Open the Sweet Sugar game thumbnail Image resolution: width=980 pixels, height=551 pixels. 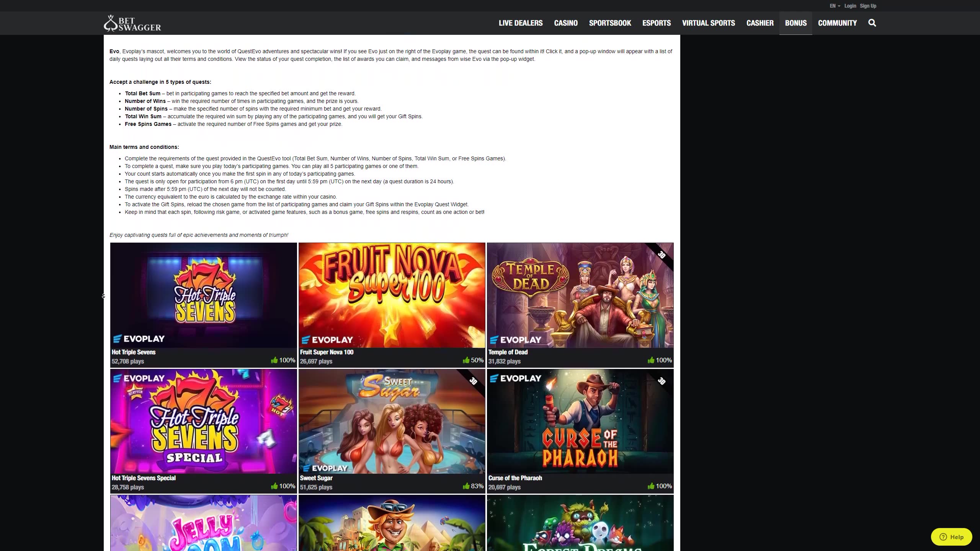(x=392, y=421)
